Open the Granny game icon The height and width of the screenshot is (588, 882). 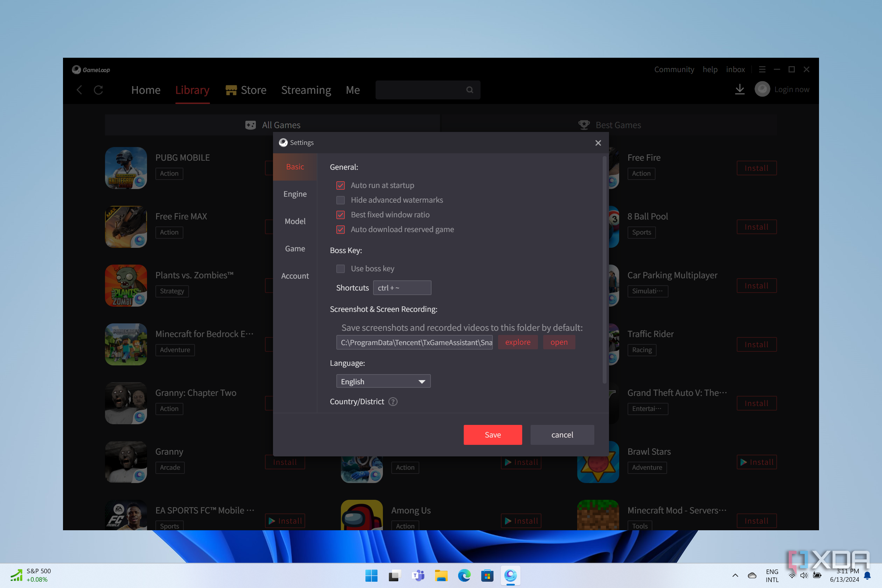(x=126, y=462)
